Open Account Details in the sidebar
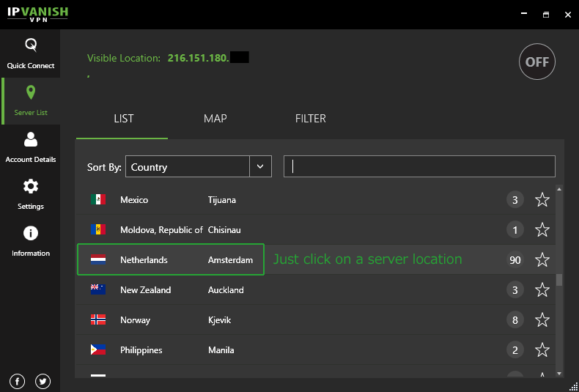The height and width of the screenshot is (392, 579). tap(30, 147)
